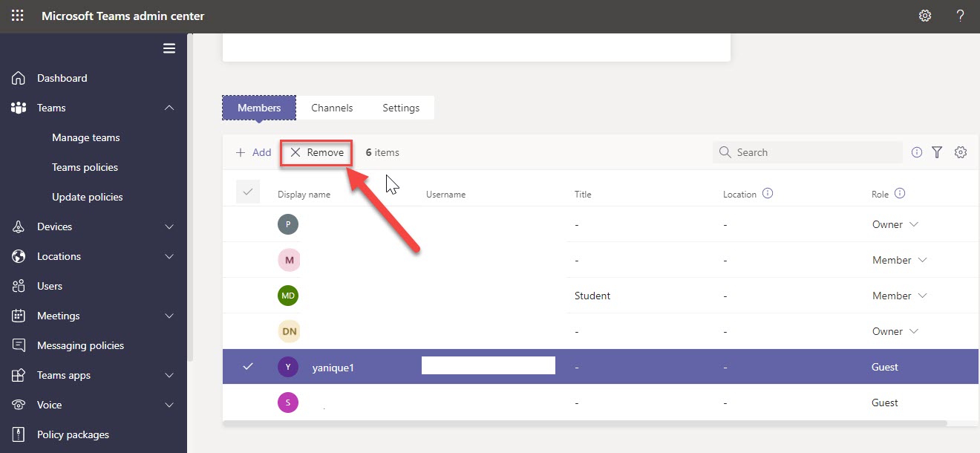Click the Devices bell icon
Viewport: 980px width, 453px height.
pyautogui.click(x=19, y=226)
